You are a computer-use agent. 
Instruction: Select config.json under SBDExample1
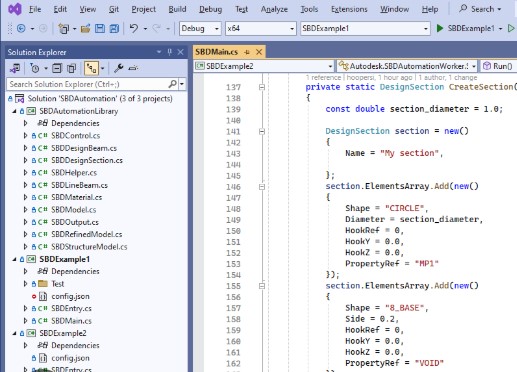70,296
